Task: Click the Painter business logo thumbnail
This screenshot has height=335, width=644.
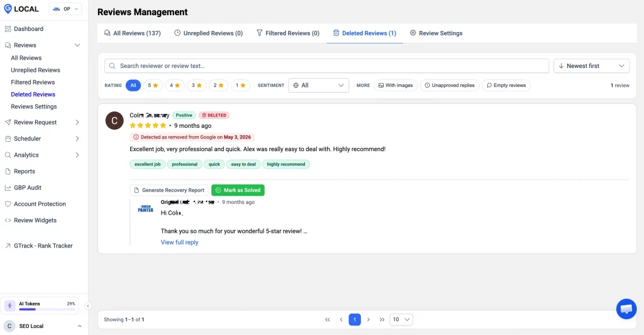Action: 145,209
